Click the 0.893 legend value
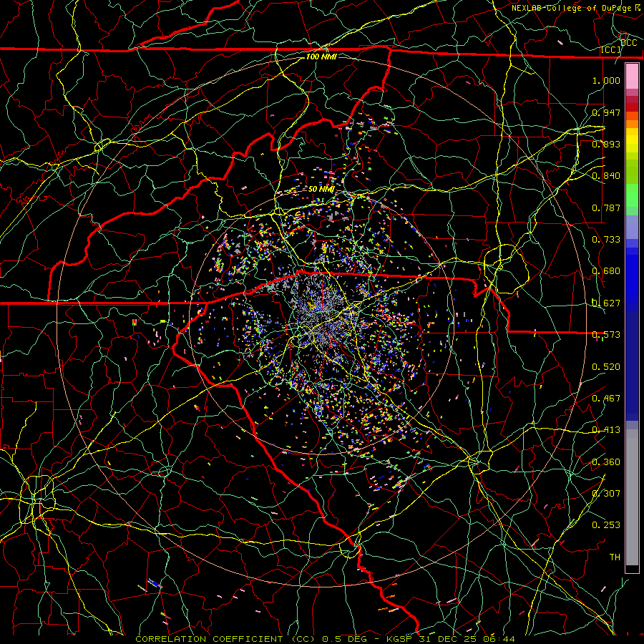 point(606,144)
